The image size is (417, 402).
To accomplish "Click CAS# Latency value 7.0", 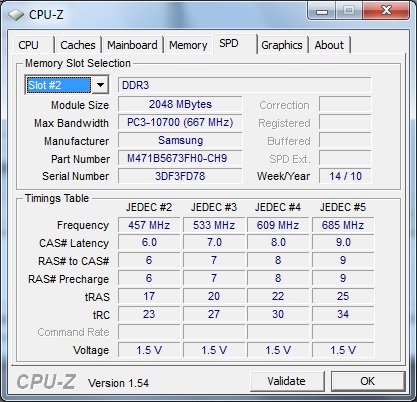I will [x=214, y=242].
